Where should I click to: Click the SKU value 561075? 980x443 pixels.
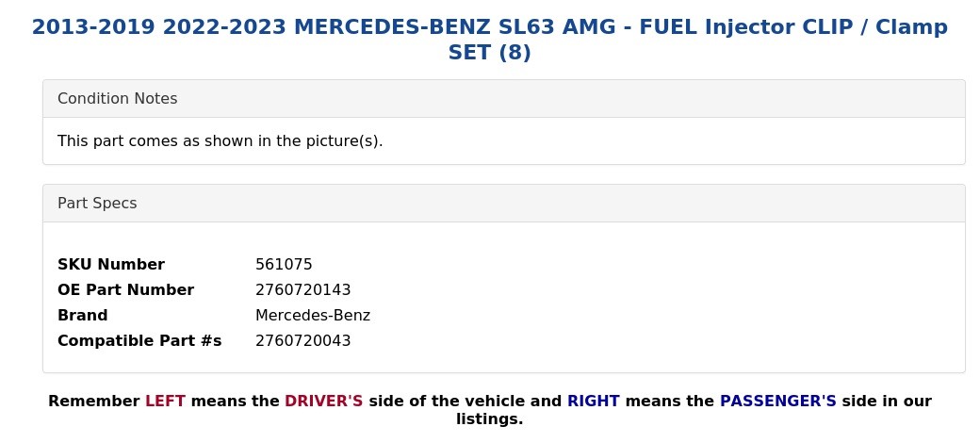(x=284, y=265)
